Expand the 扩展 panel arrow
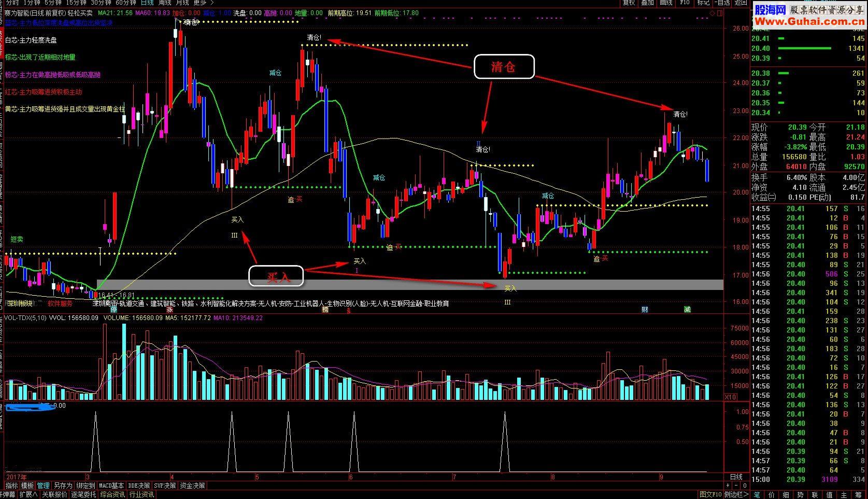 pyautogui.click(x=28, y=495)
